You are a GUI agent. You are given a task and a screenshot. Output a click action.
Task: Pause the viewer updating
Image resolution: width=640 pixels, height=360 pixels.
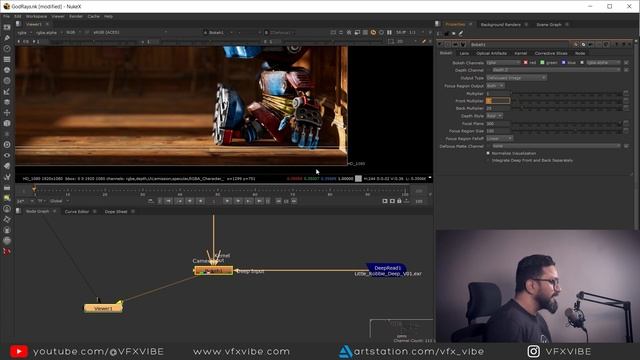click(389, 32)
